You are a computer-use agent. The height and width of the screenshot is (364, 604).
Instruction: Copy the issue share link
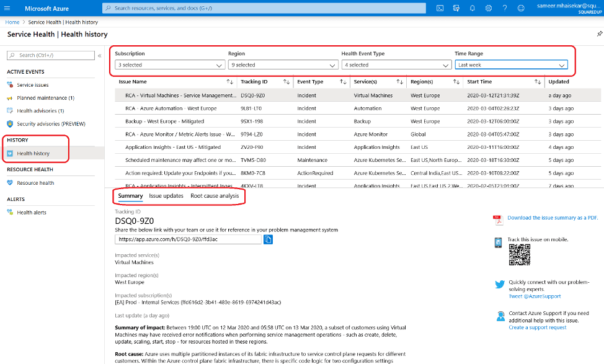coord(268,239)
